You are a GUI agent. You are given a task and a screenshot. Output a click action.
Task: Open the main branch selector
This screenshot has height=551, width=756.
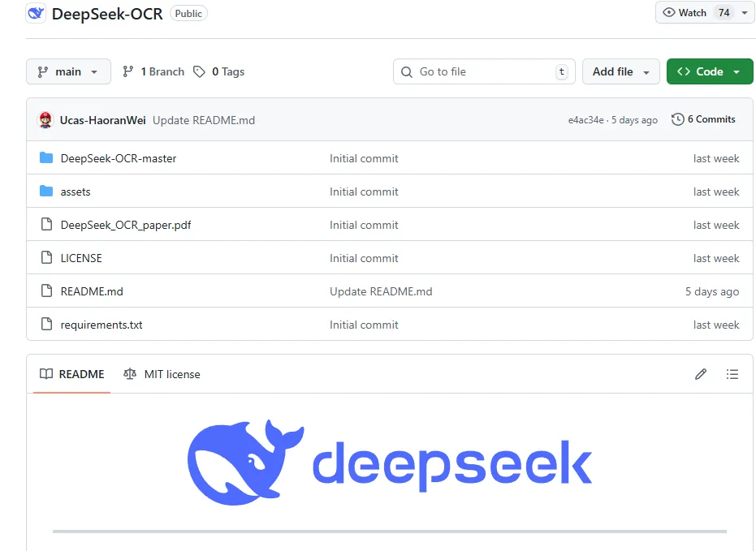click(68, 71)
